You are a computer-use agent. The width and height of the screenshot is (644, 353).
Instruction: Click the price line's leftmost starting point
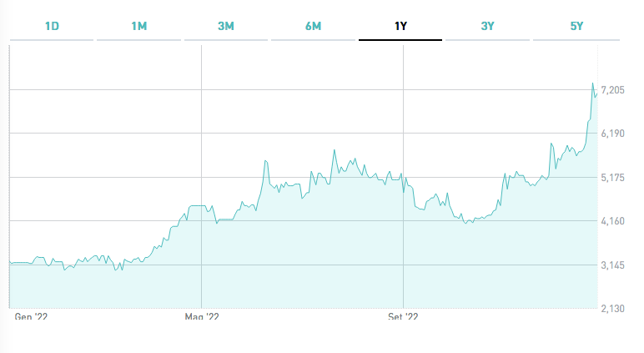pyautogui.click(x=9, y=263)
